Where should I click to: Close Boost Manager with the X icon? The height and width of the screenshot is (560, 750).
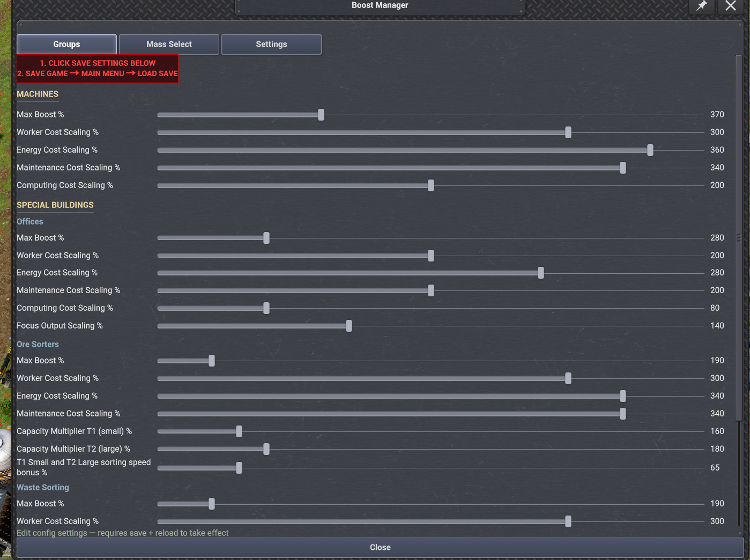click(730, 6)
